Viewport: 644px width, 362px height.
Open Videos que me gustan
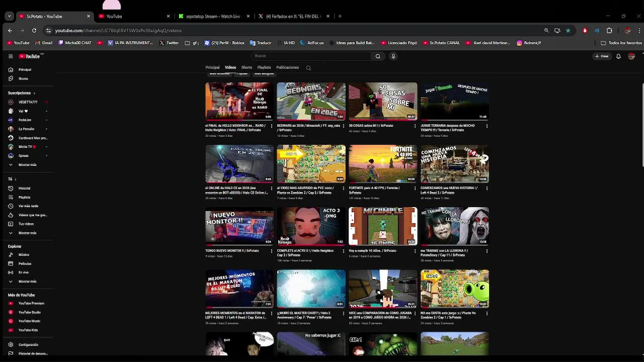coord(32,215)
